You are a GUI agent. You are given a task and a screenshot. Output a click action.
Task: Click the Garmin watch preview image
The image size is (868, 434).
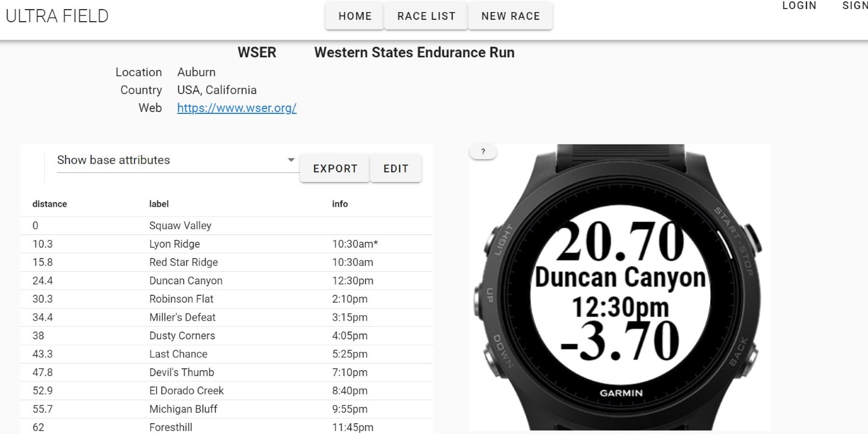620,288
